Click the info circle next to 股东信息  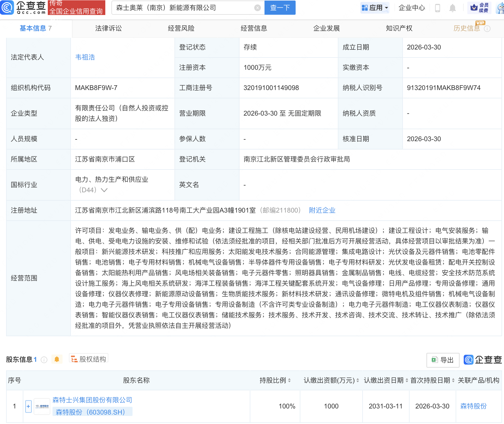click(x=44, y=359)
